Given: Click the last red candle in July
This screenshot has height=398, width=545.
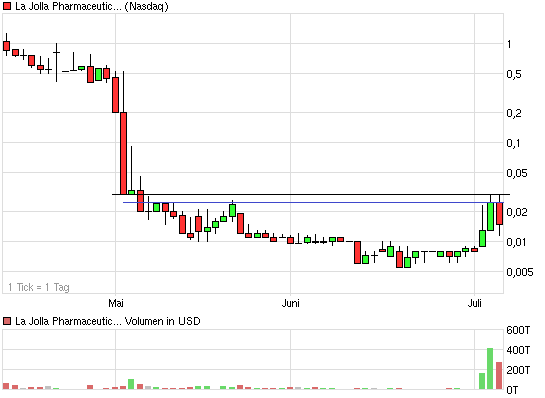Looking at the screenshot, I should click(499, 213).
